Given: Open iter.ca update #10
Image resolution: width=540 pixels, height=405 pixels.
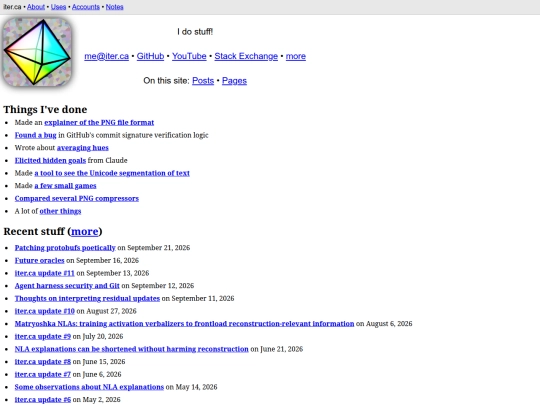Looking at the screenshot, I should 44,311.
